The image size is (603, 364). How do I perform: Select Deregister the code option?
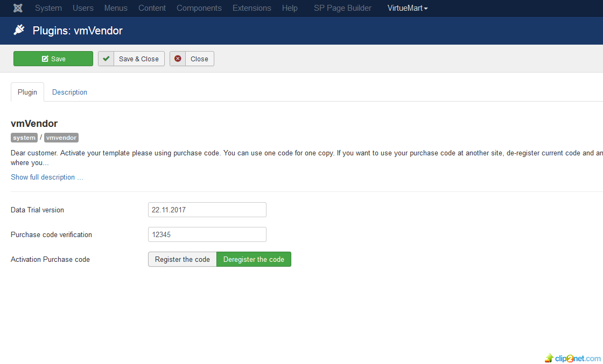tap(254, 259)
